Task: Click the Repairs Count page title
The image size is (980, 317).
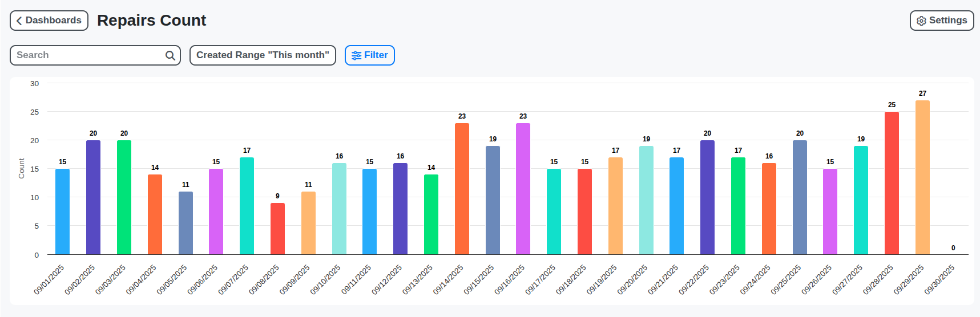Action: [x=151, y=21]
